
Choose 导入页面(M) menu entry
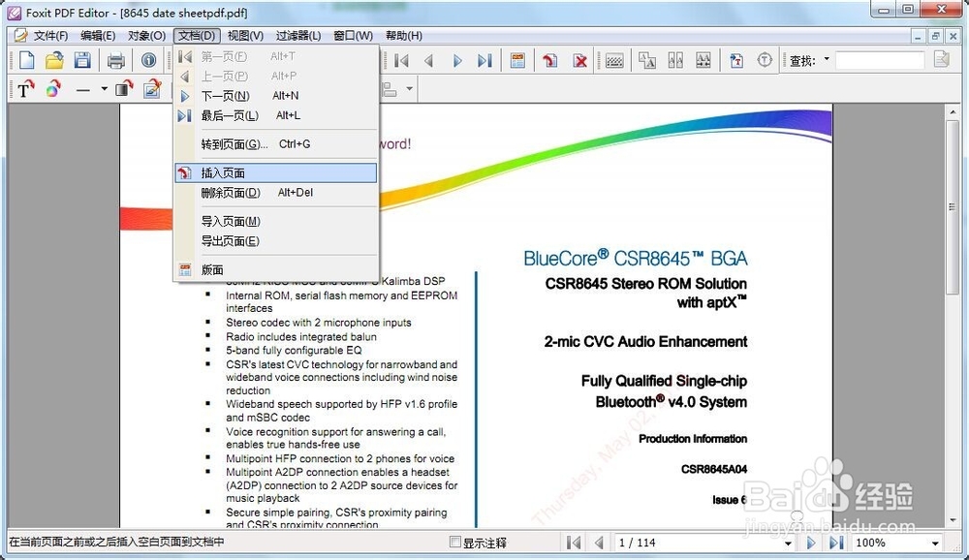pyautogui.click(x=276, y=221)
